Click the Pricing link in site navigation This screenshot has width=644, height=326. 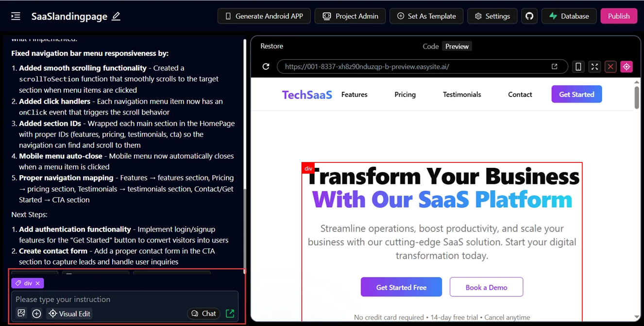[x=405, y=95]
